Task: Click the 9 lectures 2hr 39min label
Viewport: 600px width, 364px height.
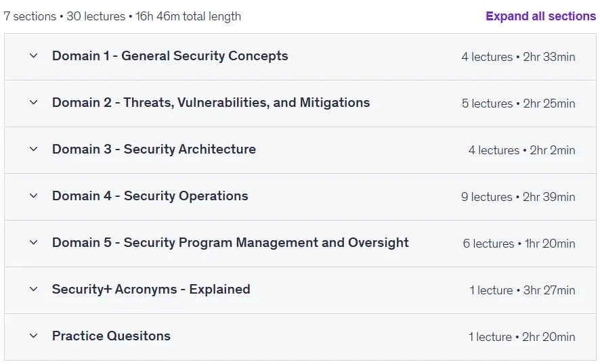Action: point(518,197)
